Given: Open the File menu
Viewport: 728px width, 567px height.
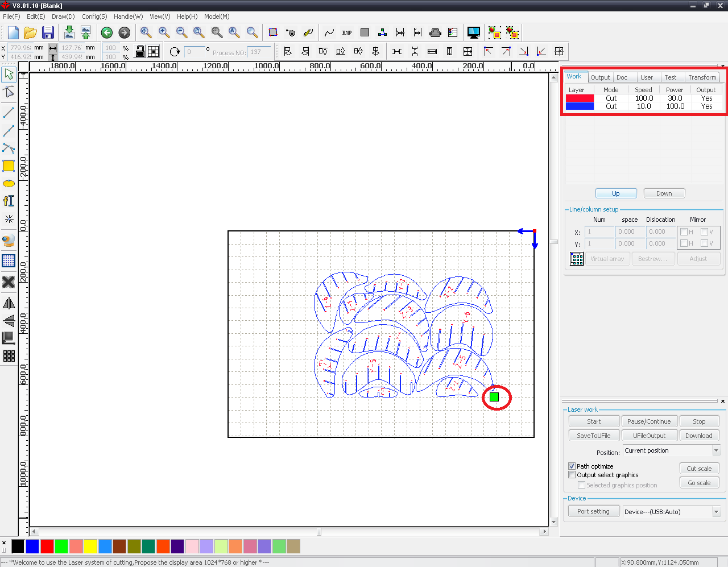Looking at the screenshot, I should 11,16.
